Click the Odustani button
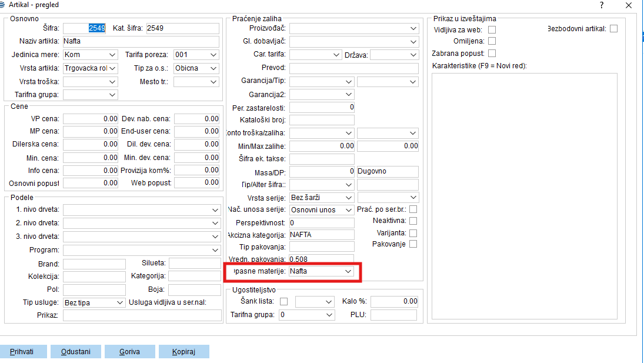The height and width of the screenshot is (363, 644). (75, 352)
